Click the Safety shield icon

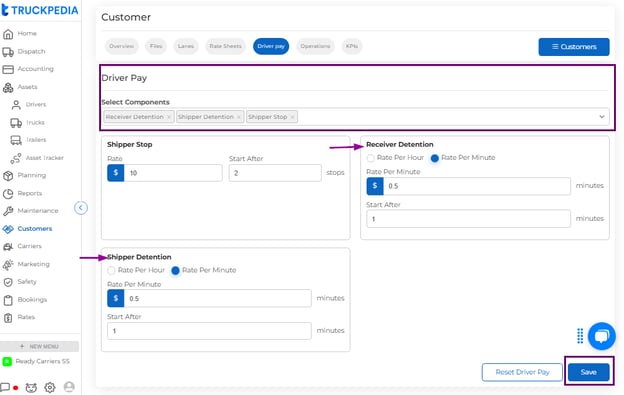(x=8, y=282)
